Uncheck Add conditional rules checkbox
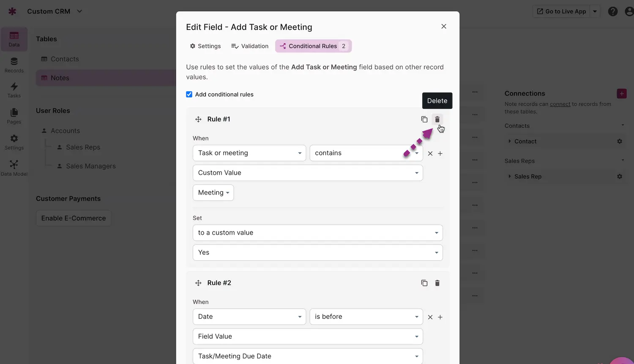The height and width of the screenshot is (364, 634). point(189,95)
